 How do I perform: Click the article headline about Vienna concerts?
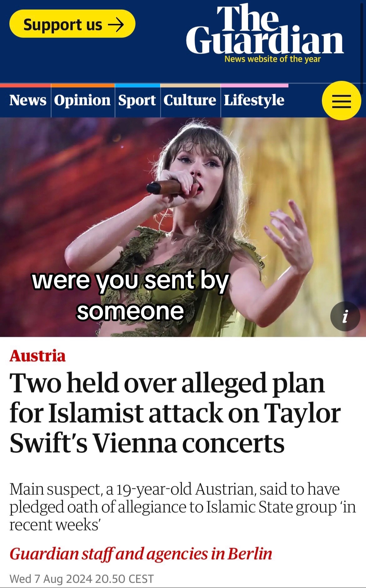tap(175, 413)
